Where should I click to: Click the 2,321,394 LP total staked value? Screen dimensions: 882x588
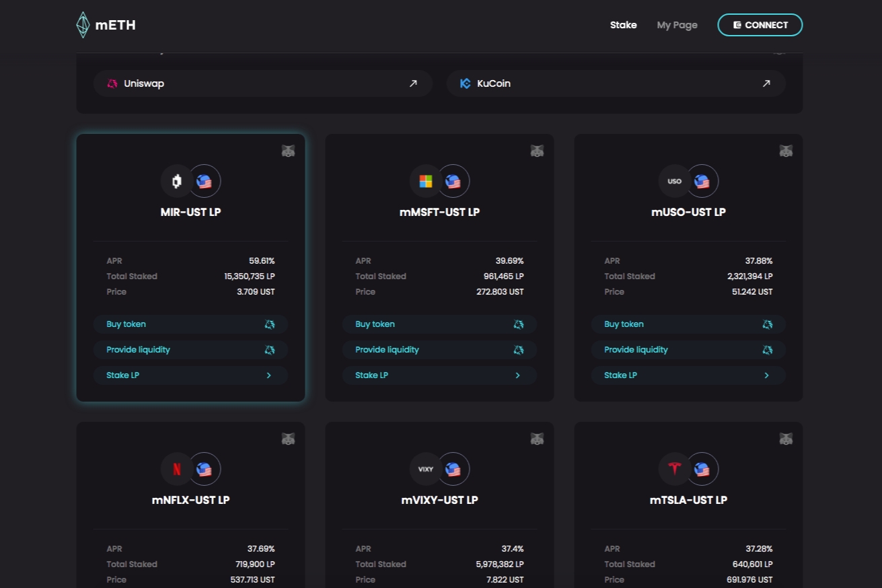point(750,277)
